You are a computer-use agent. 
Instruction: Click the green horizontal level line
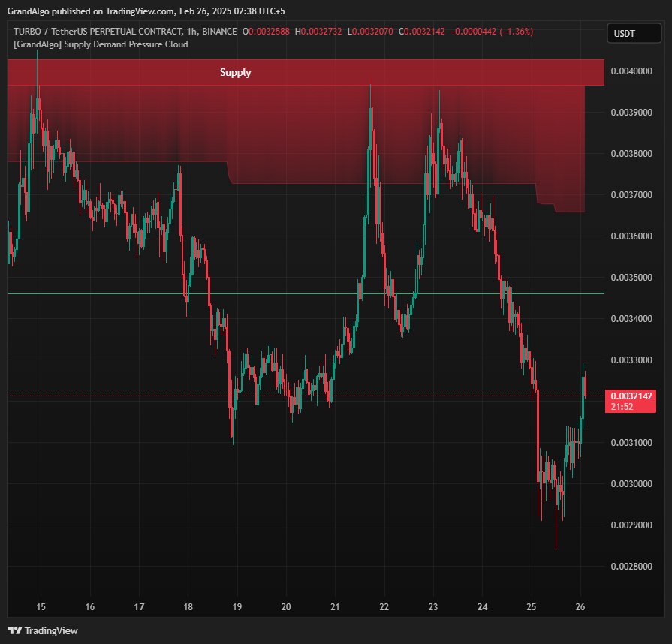(306, 294)
